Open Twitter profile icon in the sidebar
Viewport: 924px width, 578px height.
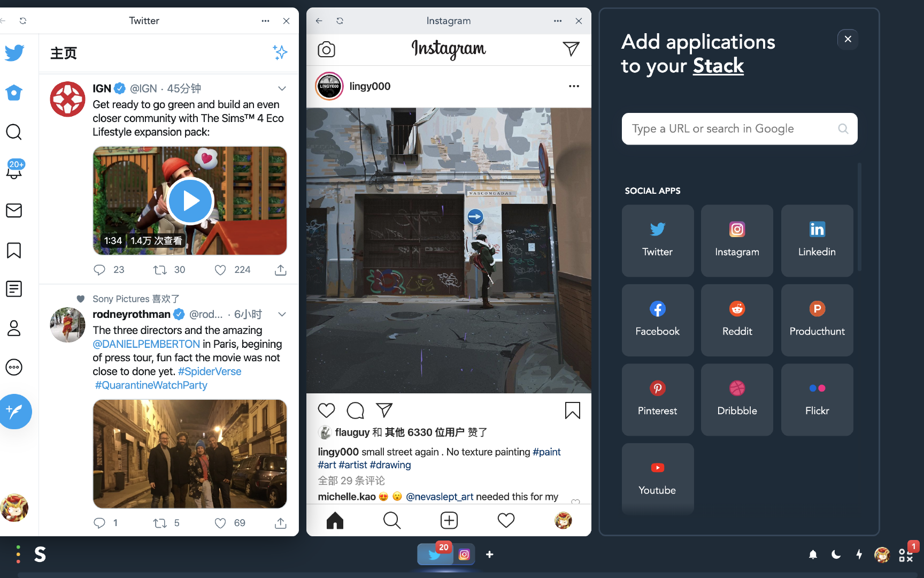tap(14, 328)
